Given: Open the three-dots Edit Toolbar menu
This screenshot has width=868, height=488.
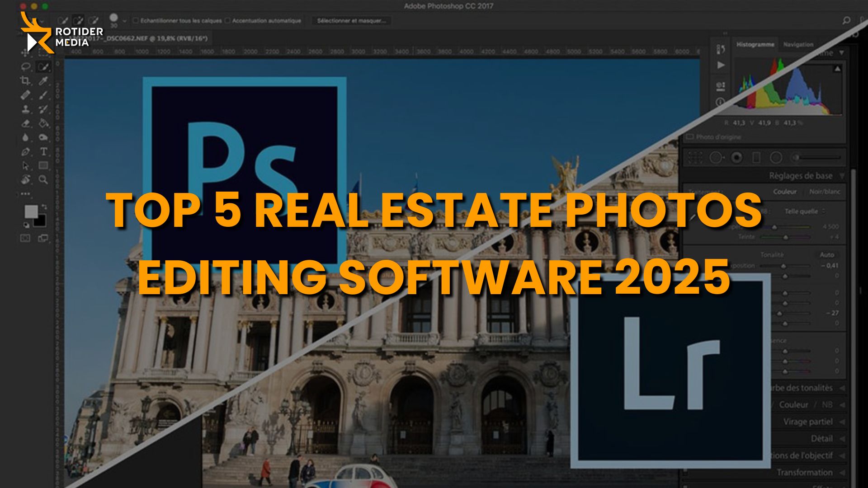Looking at the screenshot, I should [x=26, y=194].
